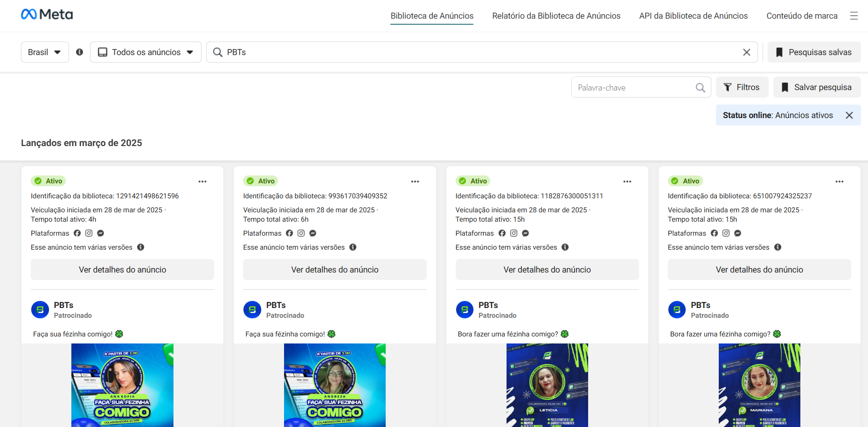The width and height of the screenshot is (868, 427).
Task: Click 'Lançados em março de 2025' heading
Action: click(82, 143)
